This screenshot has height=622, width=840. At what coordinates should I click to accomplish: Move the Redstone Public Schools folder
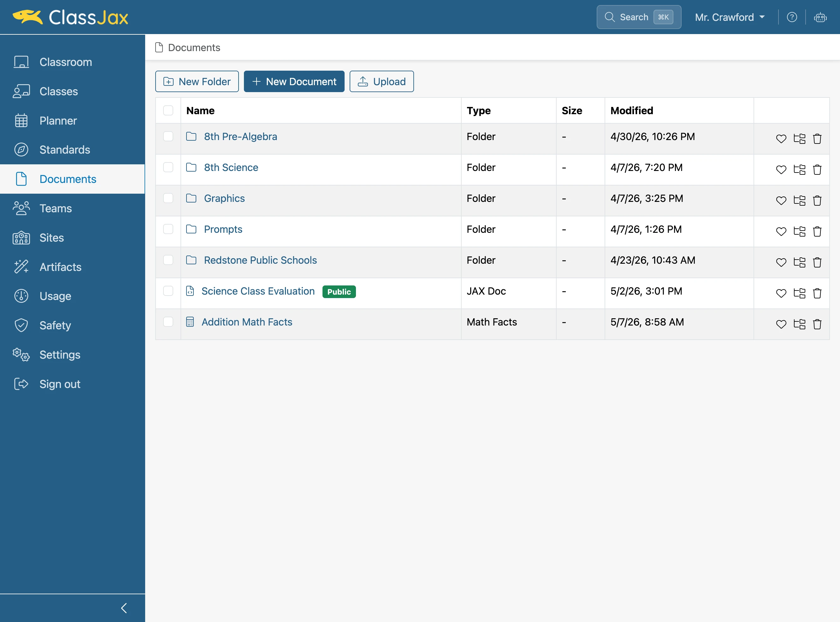point(799,262)
